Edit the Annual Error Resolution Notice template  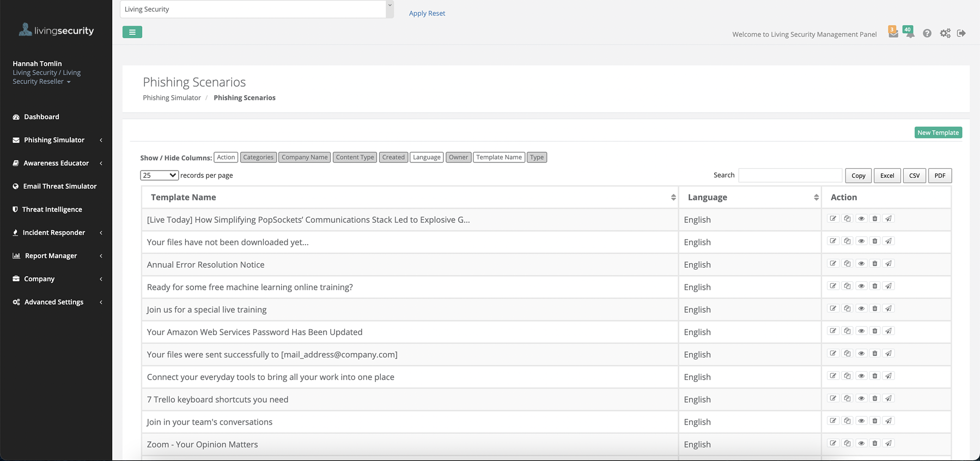coord(833,263)
